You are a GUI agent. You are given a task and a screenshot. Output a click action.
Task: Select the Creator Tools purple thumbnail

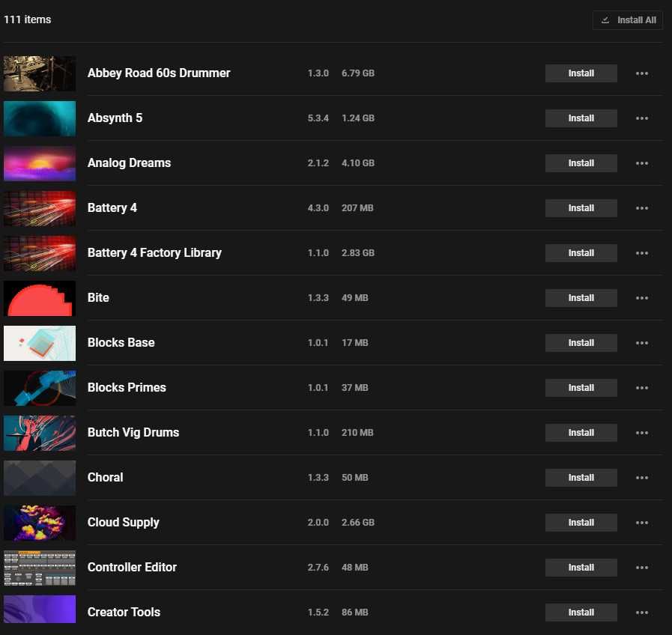coord(40,609)
